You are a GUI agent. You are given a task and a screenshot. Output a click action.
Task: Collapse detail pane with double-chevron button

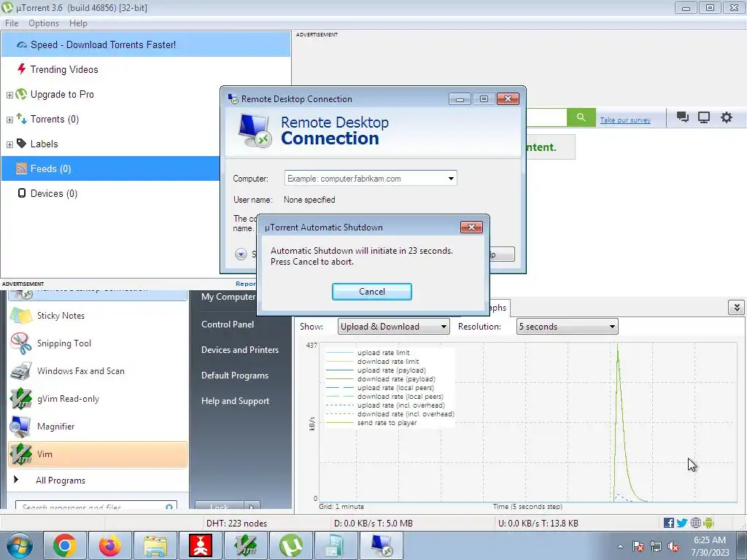737,308
